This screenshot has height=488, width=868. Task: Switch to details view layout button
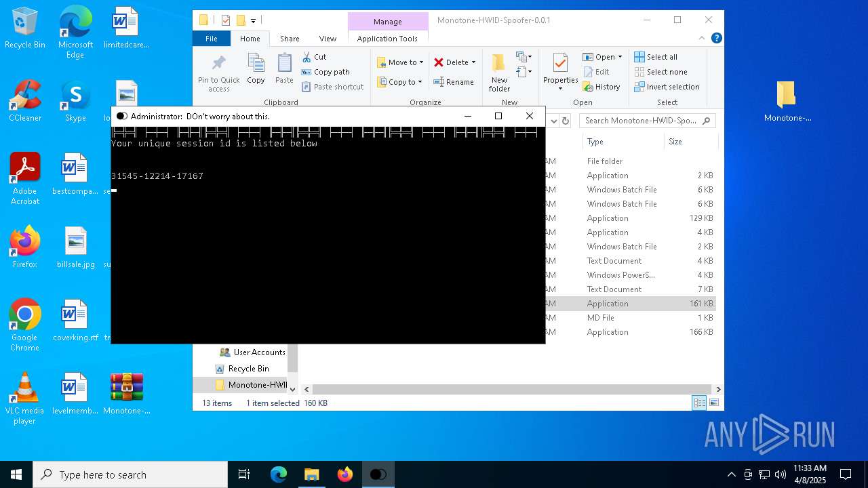pos(698,403)
